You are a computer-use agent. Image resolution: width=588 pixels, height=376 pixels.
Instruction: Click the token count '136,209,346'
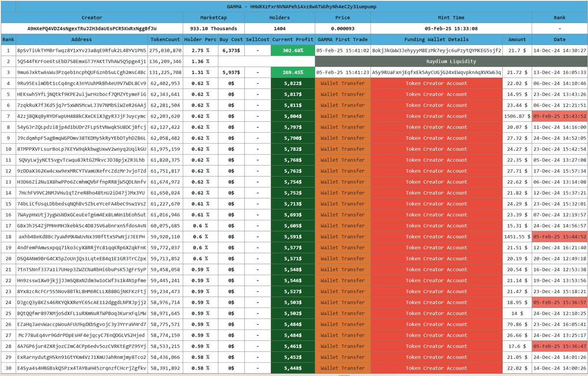click(x=165, y=62)
